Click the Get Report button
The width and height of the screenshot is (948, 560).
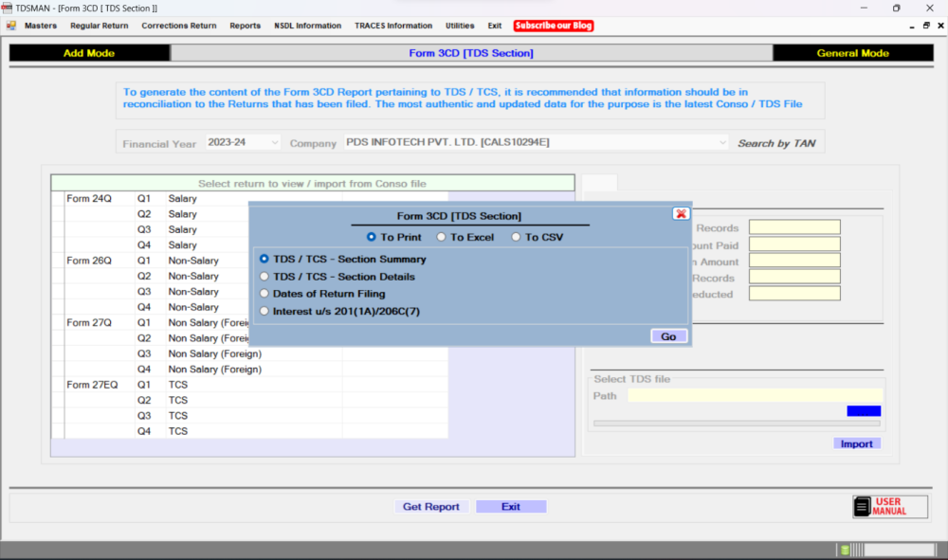click(x=431, y=506)
